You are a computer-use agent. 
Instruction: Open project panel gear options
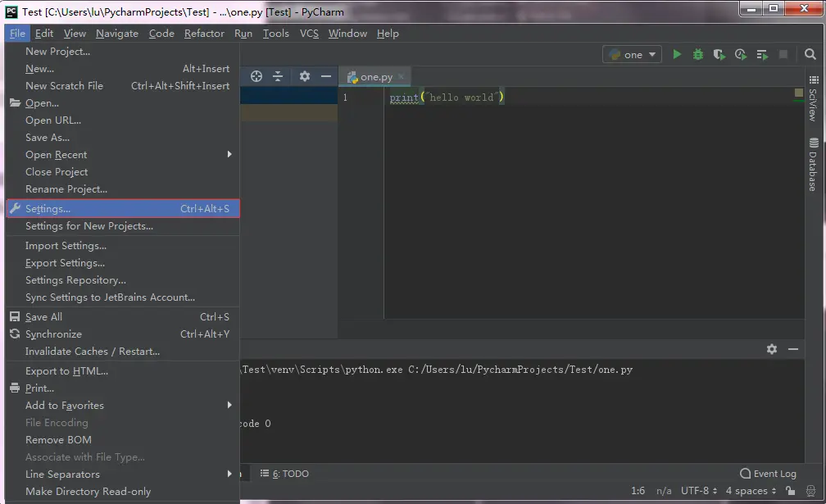click(x=305, y=76)
